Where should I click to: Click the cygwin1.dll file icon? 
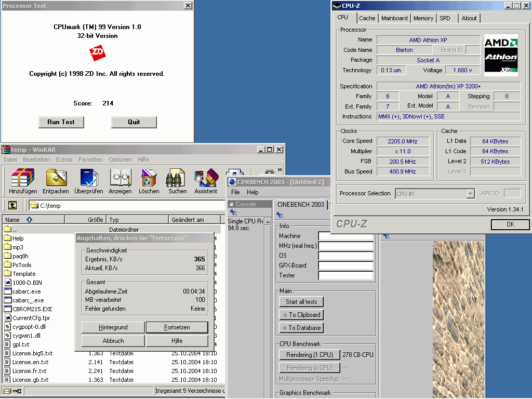pos(7,335)
